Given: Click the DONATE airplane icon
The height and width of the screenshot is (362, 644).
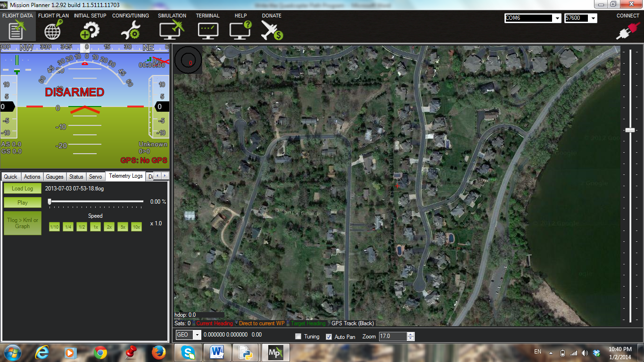Looking at the screenshot, I should pos(272,30).
